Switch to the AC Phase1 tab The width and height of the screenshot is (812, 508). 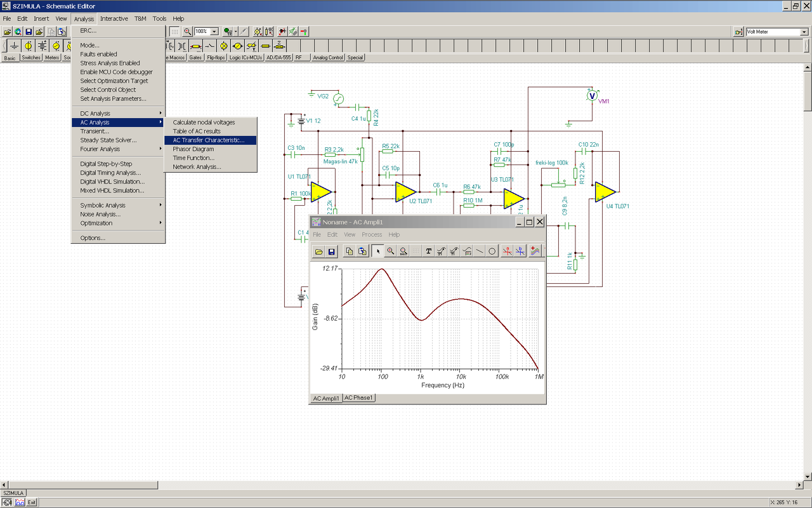(359, 398)
